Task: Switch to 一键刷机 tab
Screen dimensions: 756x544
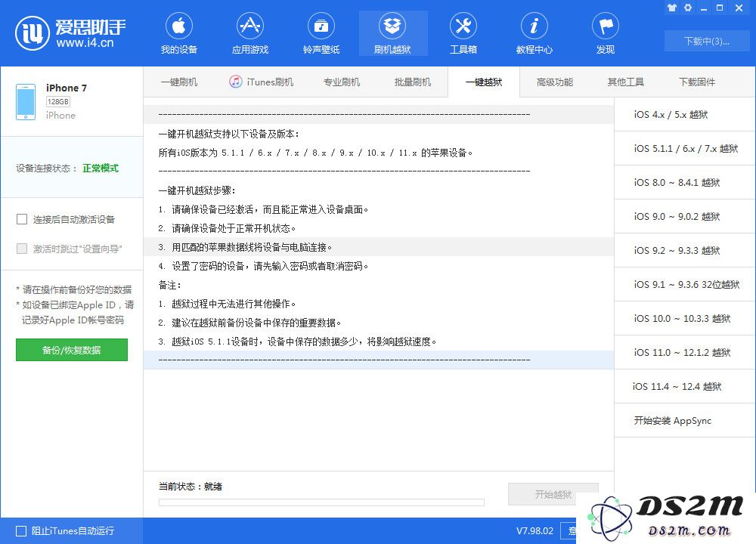Action: pyautogui.click(x=179, y=82)
